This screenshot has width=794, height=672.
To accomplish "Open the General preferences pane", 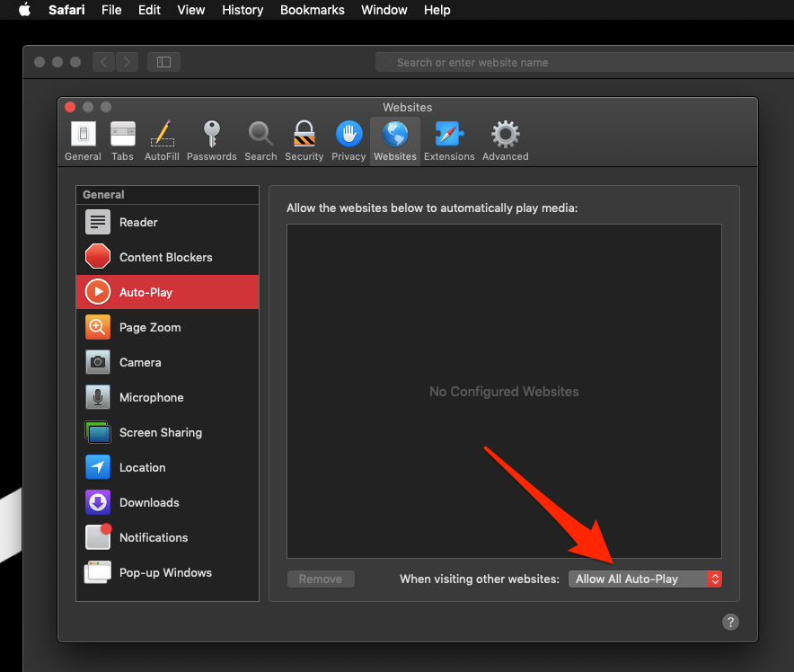I will click(83, 141).
